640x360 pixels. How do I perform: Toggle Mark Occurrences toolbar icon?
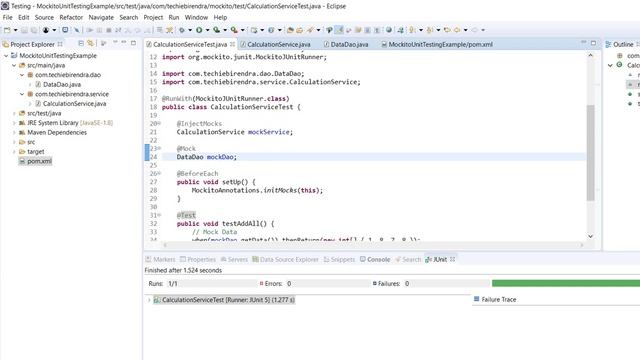click(x=339, y=30)
